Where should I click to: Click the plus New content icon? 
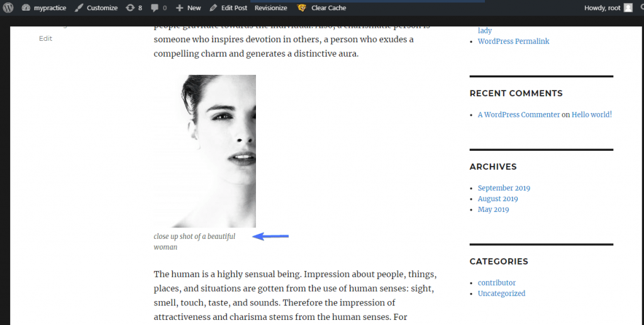coord(179,8)
